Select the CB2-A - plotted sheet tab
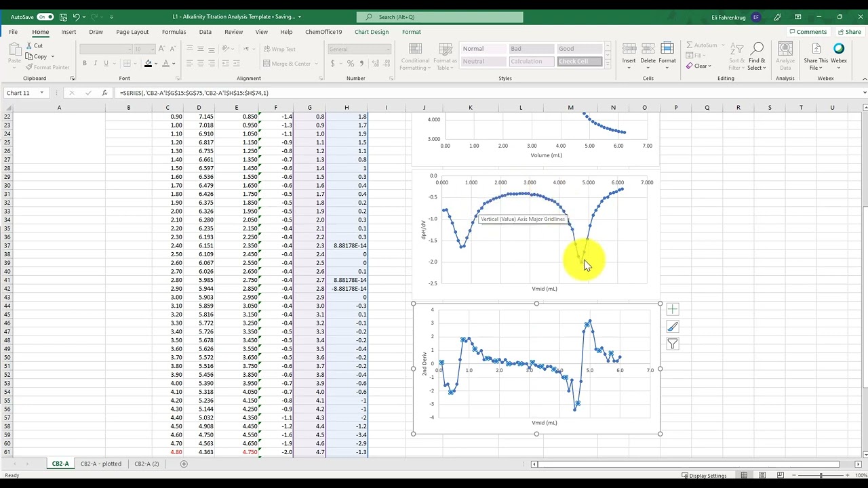Image resolution: width=868 pixels, height=488 pixels. [101, 464]
